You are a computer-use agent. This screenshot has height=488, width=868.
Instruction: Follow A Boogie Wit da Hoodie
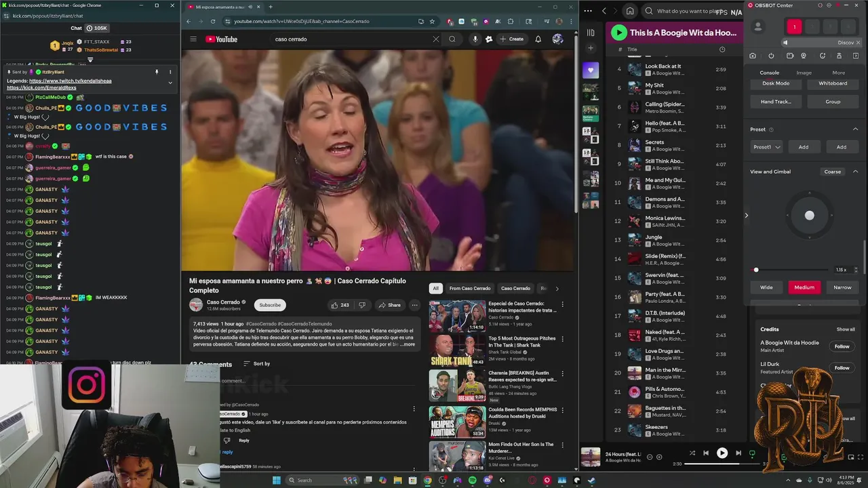842,346
